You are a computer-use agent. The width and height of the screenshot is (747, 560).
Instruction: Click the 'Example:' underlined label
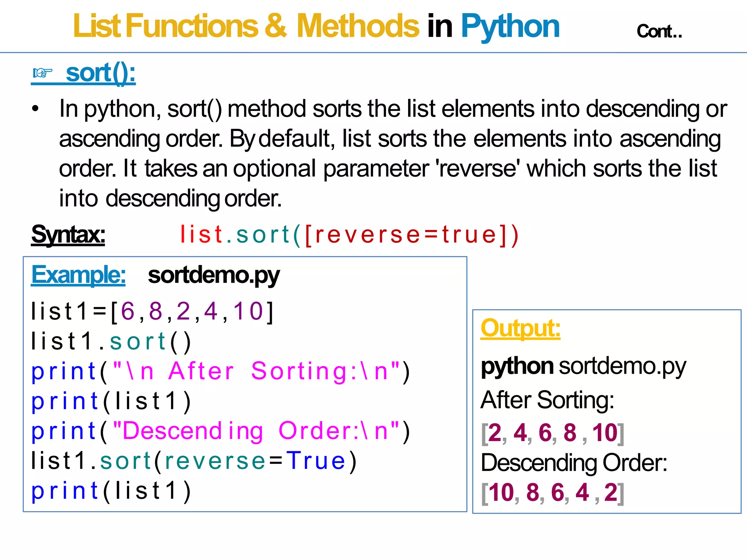click(78, 275)
